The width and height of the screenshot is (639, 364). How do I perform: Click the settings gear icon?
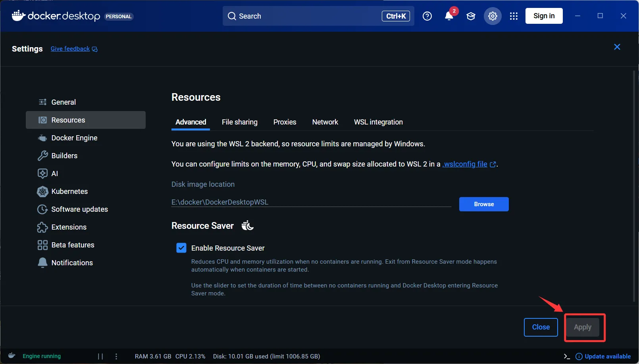tap(493, 16)
